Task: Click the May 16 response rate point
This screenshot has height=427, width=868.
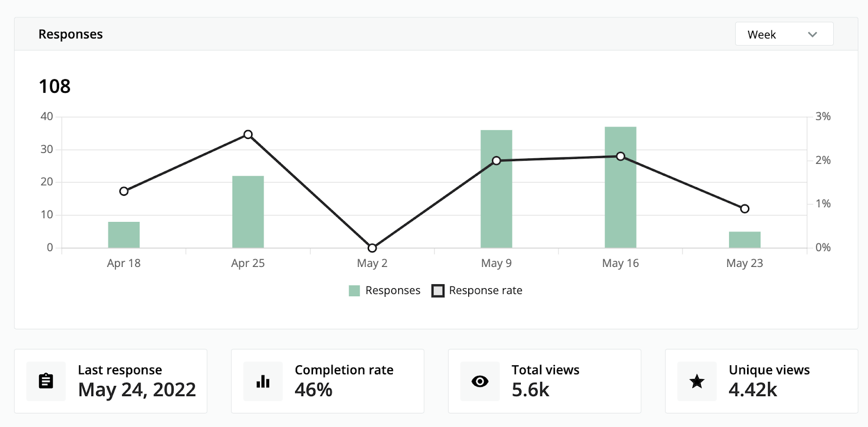Action: coord(621,156)
